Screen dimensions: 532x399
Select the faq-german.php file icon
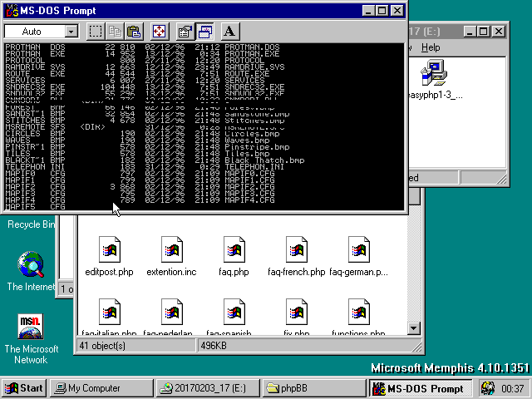tap(359, 249)
